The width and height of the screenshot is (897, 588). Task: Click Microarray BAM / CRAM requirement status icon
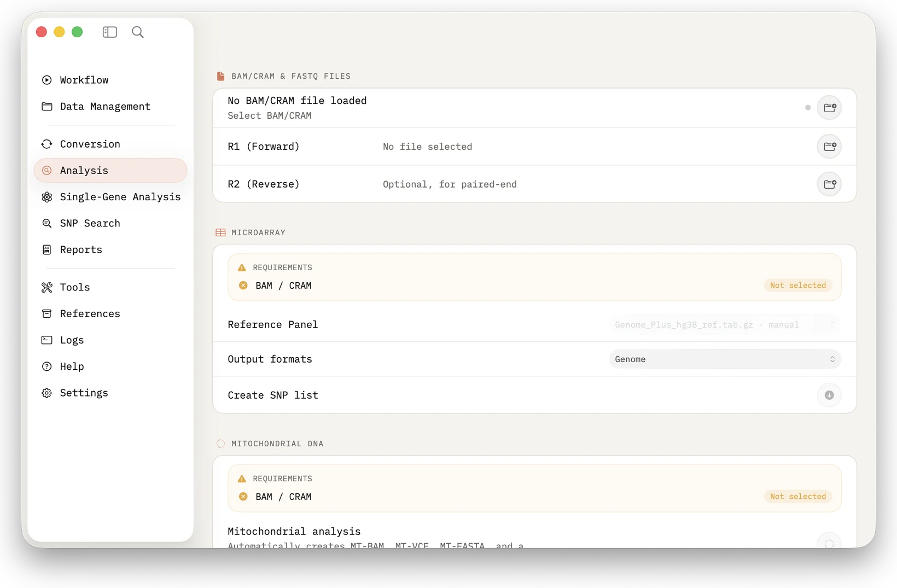tap(243, 286)
